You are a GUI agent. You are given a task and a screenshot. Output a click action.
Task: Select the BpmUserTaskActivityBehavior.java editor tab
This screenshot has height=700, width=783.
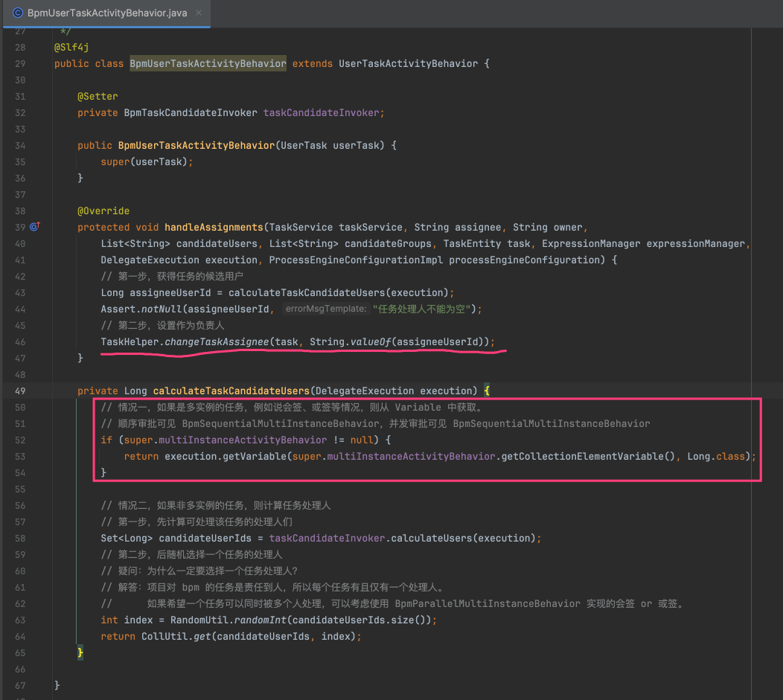(x=104, y=13)
